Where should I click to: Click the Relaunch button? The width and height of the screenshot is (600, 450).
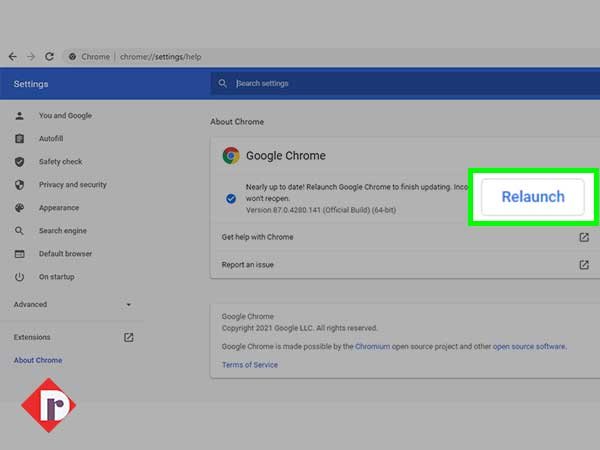[x=533, y=197]
